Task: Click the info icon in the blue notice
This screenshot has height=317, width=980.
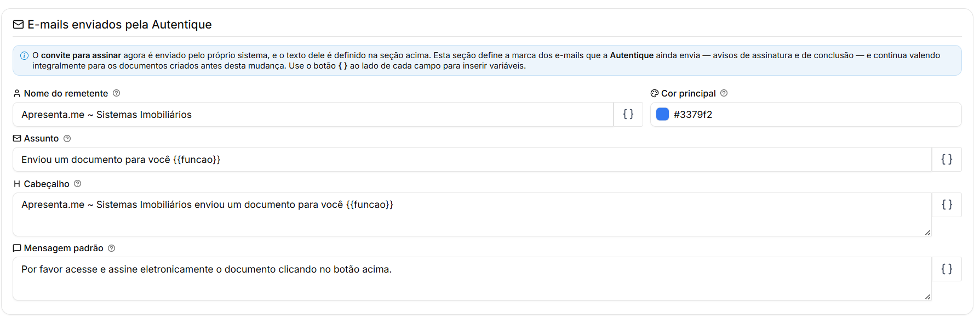Action: point(24,55)
